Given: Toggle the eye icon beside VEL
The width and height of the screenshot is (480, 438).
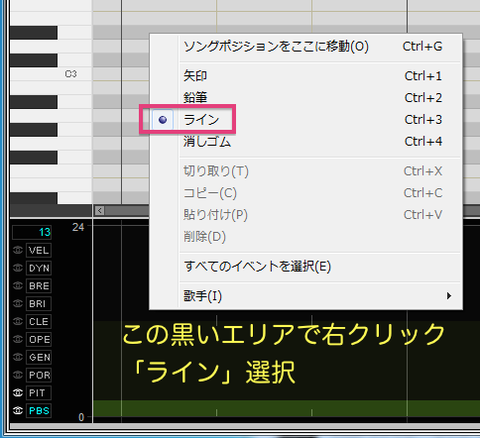Looking at the screenshot, I should [18, 250].
